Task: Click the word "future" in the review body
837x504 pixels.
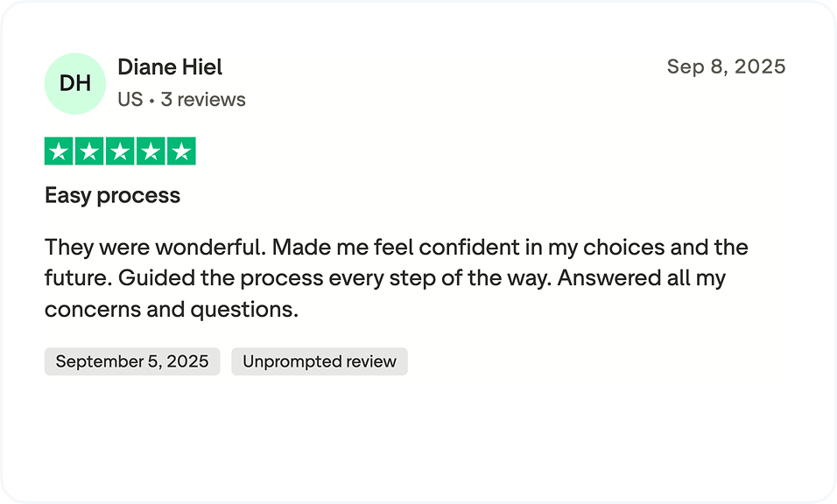Action: point(74,278)
